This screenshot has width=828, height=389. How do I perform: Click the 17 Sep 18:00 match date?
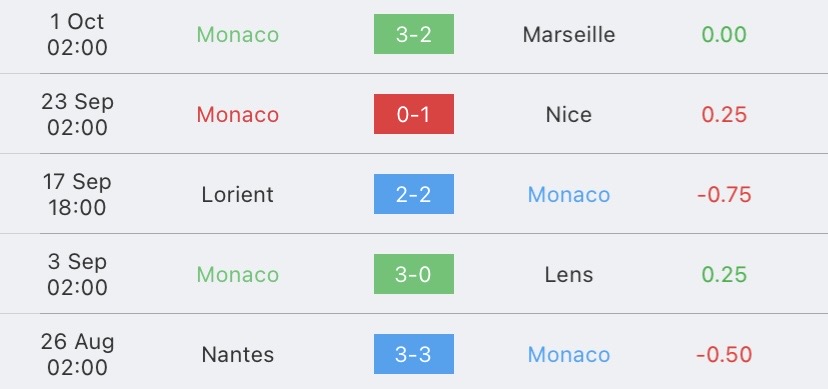pyautogui.click(x=77, y=194)
